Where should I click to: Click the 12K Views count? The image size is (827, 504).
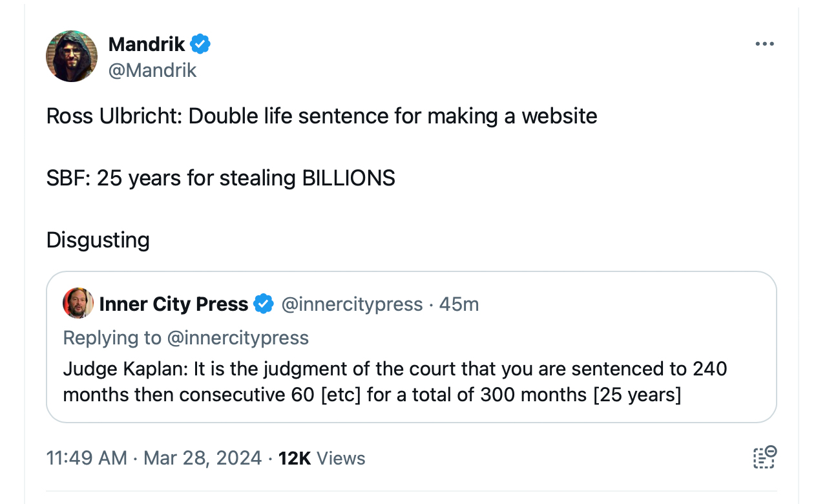point(322,458)
